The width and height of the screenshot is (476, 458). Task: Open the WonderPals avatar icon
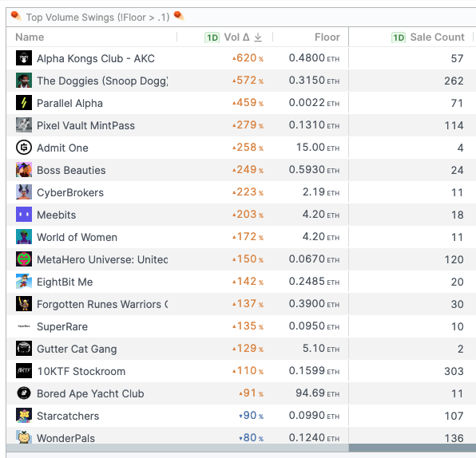point(24,437)
